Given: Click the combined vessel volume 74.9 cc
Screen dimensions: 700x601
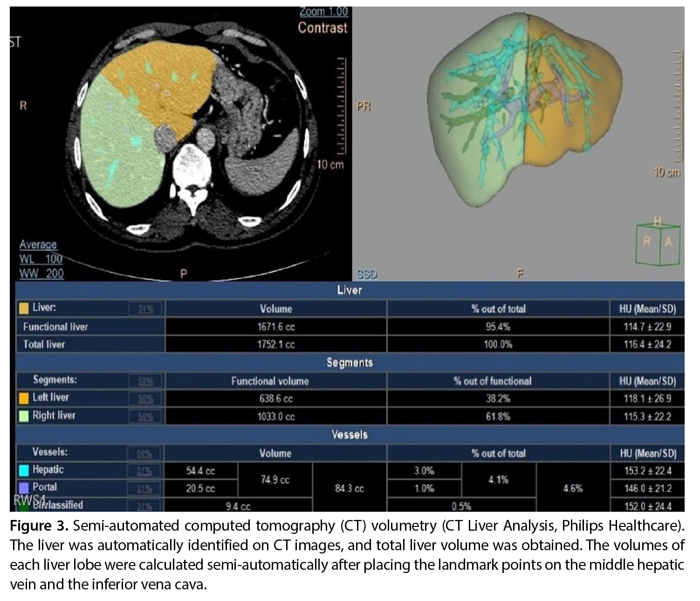Looking at the screenshot, I should click(x=275, y=480).
